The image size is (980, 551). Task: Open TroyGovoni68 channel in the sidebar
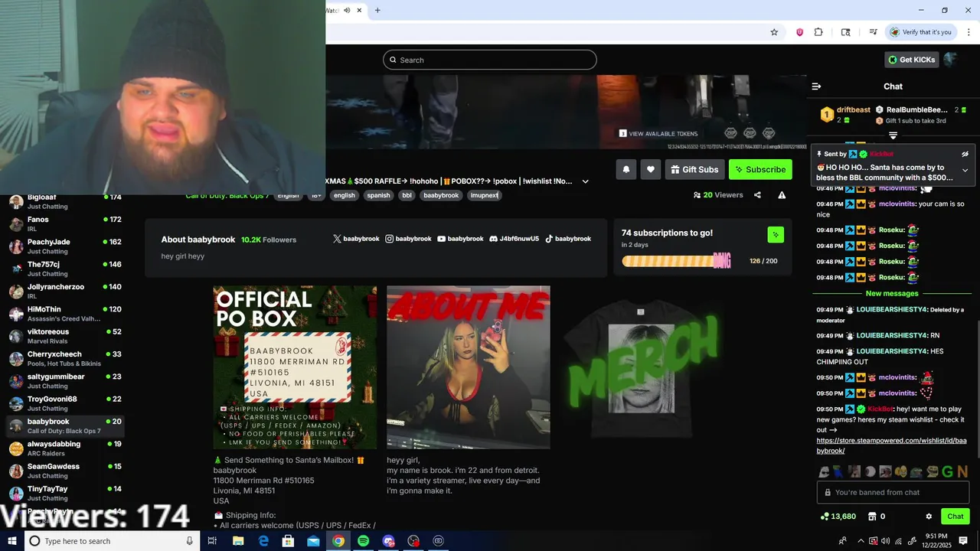tap(65, 403)
